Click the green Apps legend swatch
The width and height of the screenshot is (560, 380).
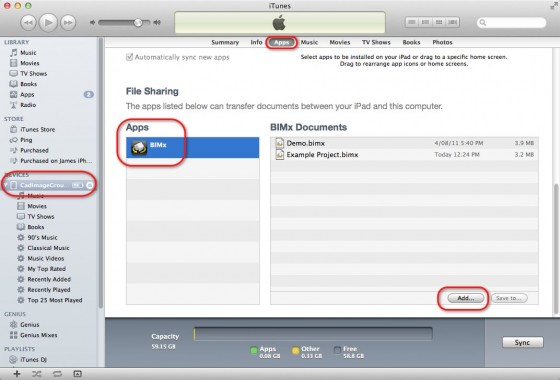(254, 350)
